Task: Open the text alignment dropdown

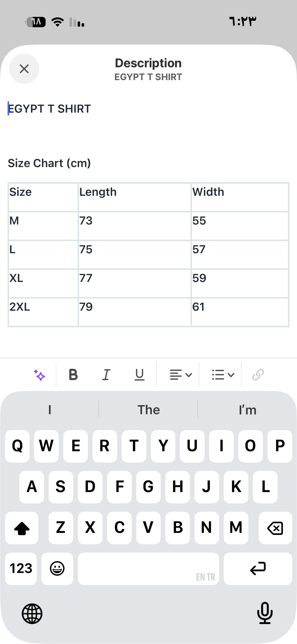Action: tap(181, 375)
